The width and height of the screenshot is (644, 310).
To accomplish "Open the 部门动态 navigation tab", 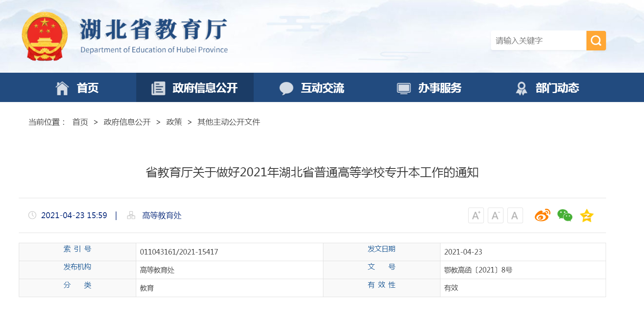I will click(547, 88).
